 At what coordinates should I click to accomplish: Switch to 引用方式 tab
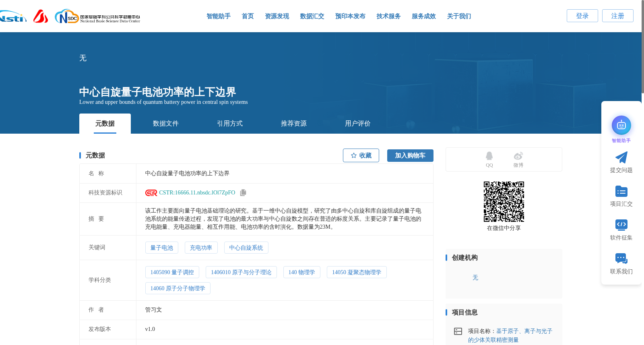[230, 124]
